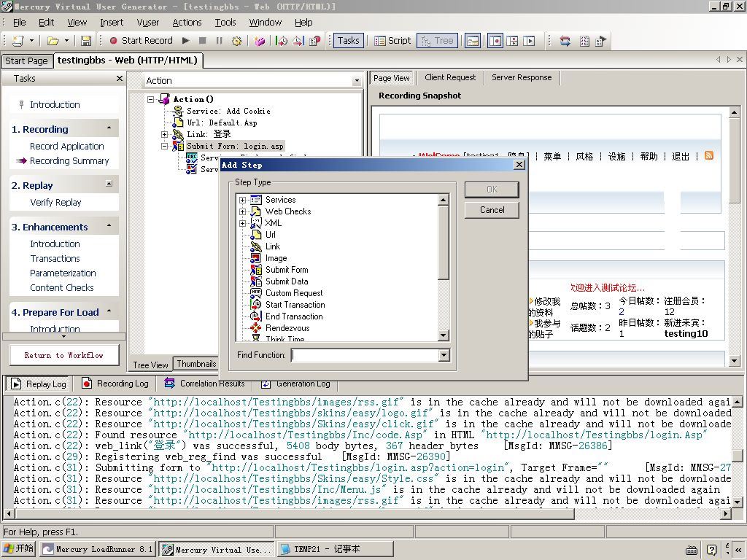Open the Action selector dropdown
Image resolution: width=747 pixels, height=560 pixels.
pyautogui.click(x=356, y=81)
